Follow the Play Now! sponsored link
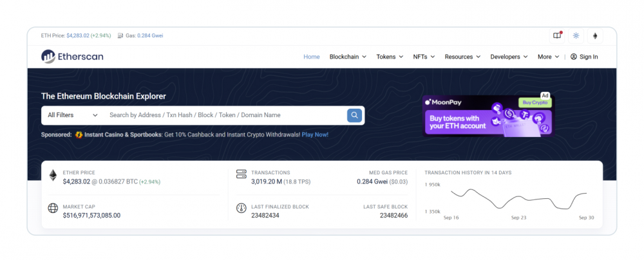This screenshot has width=644, height=260. pos(315,135)
